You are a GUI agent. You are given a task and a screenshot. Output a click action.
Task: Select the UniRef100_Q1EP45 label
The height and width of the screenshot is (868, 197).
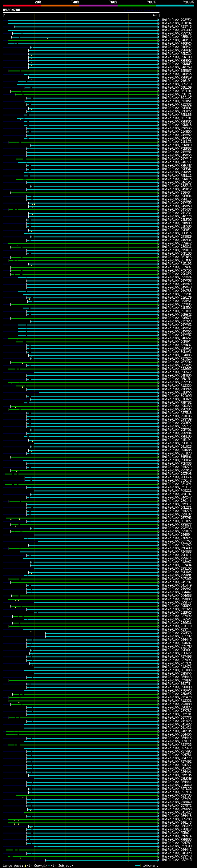point(177,389)
